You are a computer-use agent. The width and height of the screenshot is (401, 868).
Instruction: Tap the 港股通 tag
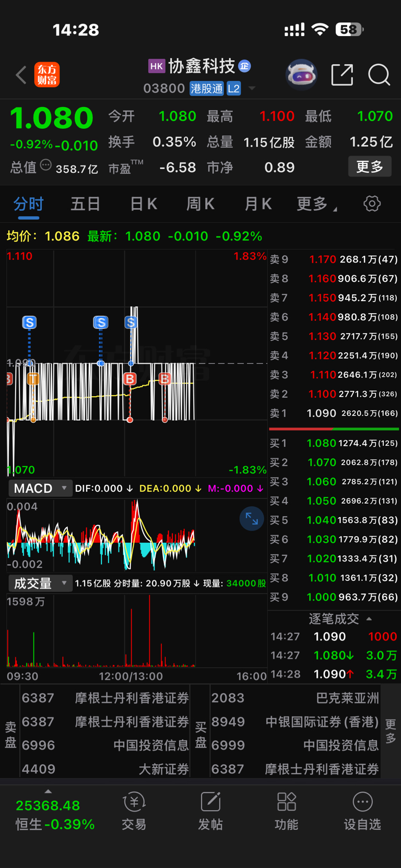pos(207,88)
